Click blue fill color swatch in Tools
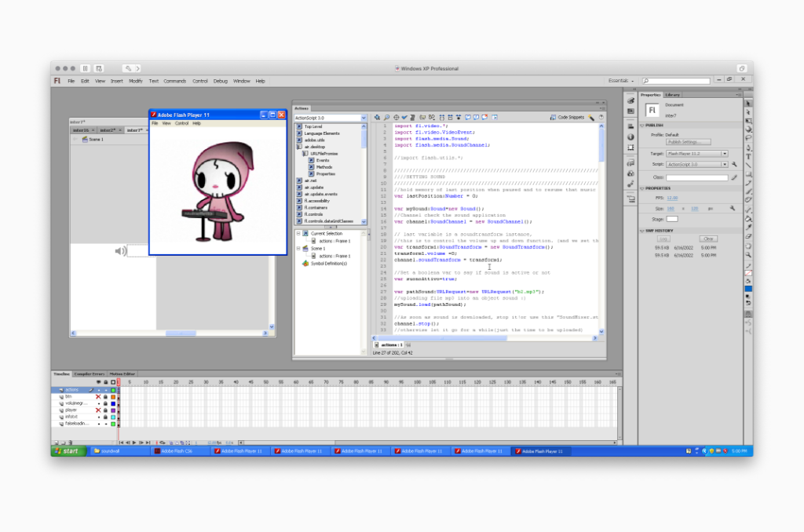804x532 pixels. click(x=748, y=290)
